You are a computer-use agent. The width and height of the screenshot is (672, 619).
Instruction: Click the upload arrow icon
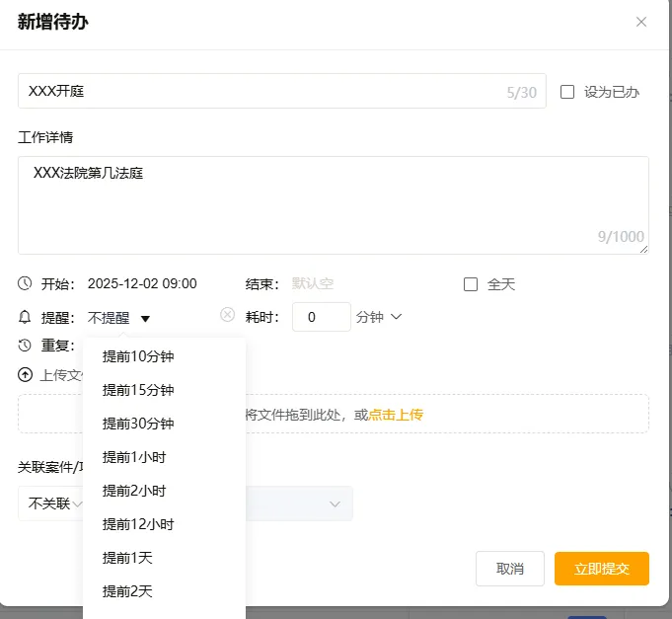(x=26, y=375)
